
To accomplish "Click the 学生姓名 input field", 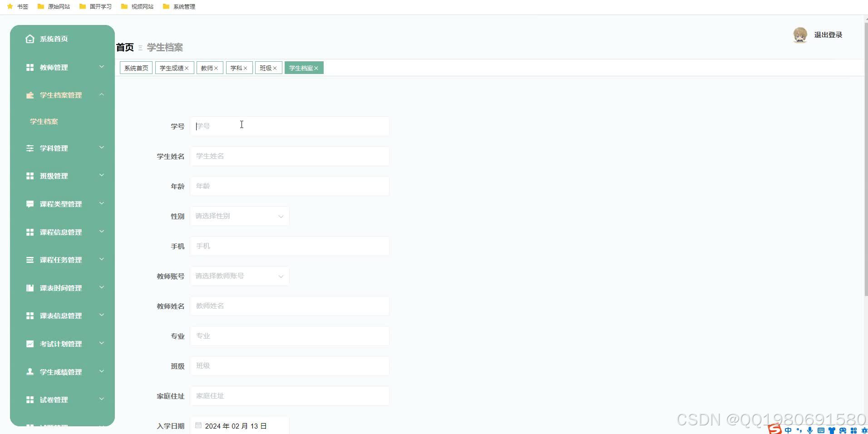I will 290,156.
